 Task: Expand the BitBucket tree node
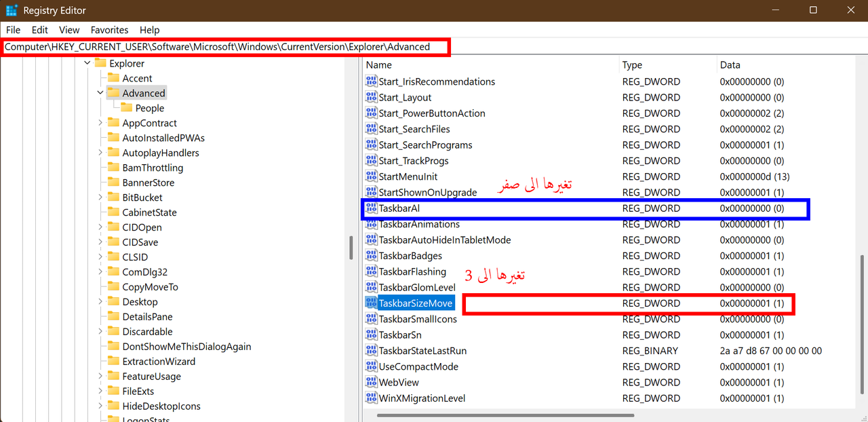[x=100, y=197]
